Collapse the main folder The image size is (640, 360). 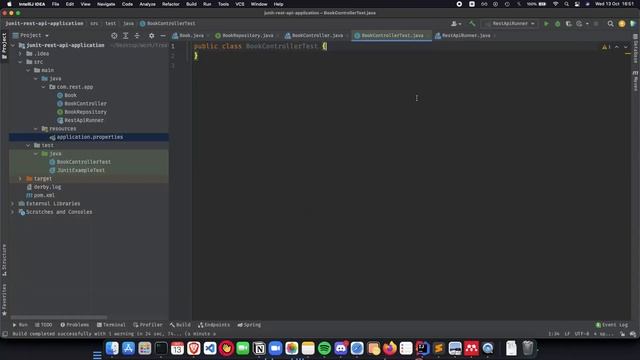point(28,70)
